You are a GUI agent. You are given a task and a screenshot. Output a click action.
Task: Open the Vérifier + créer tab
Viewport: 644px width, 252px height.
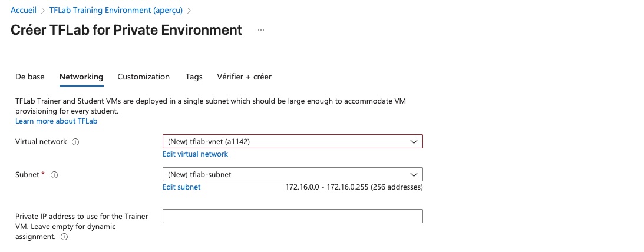tap(244, 77)
